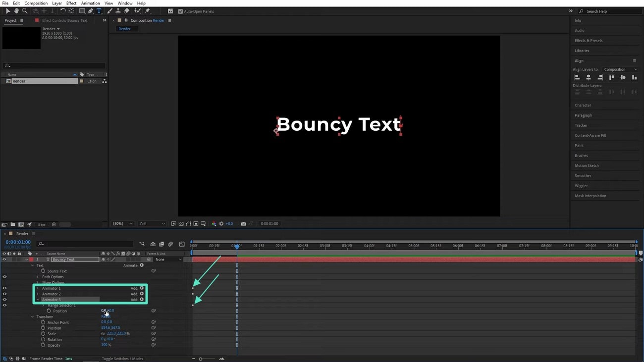Open show channel and color management icon
The width and height of the screenshot is (644, 362).
pyautogui.click(x=214, y=224)
